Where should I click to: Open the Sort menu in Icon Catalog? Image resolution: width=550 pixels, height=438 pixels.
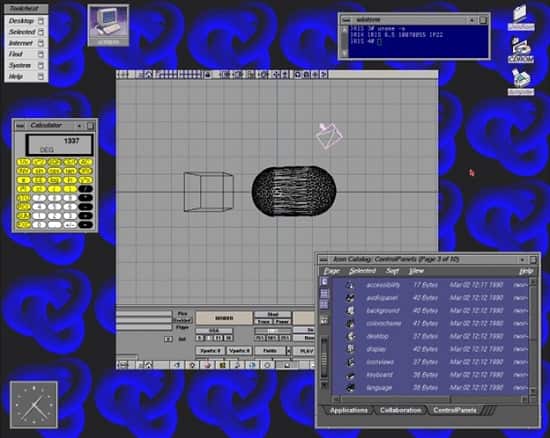(392, 271)
